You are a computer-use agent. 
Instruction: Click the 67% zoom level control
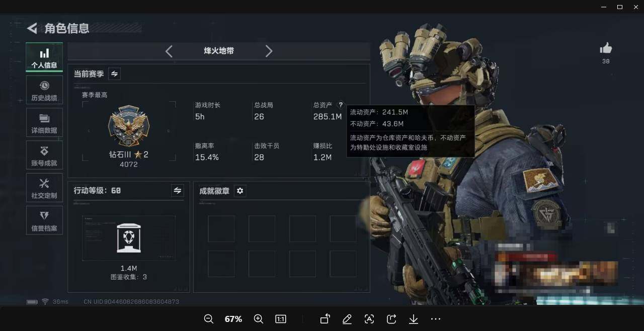tap(233, 319)
